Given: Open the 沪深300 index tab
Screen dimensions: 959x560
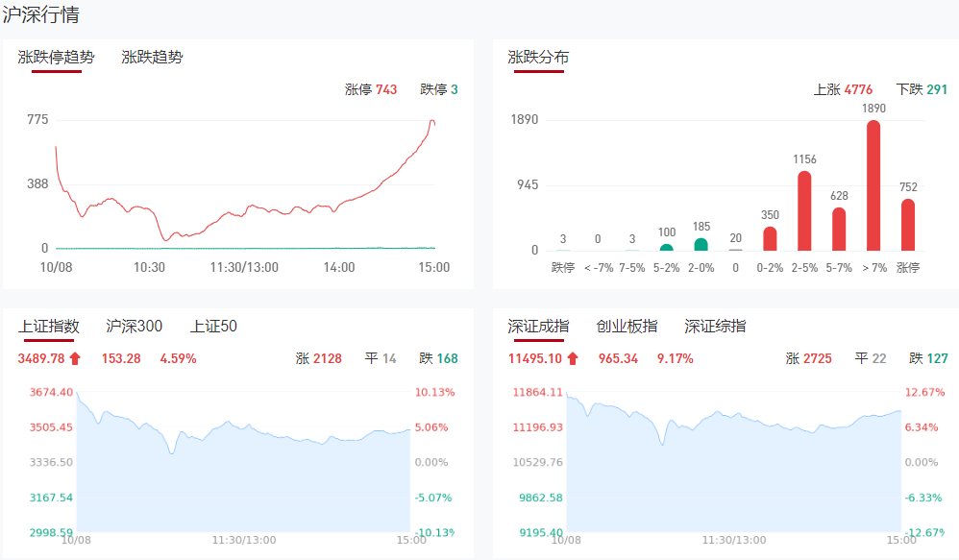Looking at the screenshot, I should [134, 327].
